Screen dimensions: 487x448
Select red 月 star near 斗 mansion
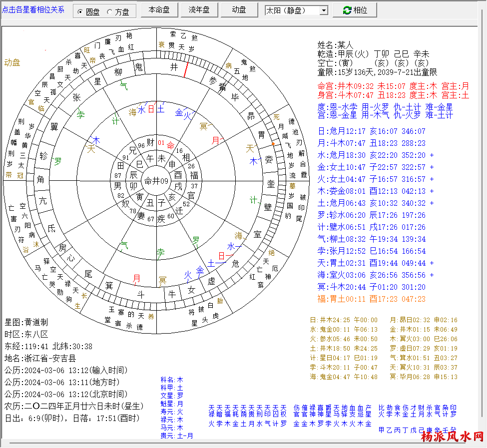(x=136, y=278)
